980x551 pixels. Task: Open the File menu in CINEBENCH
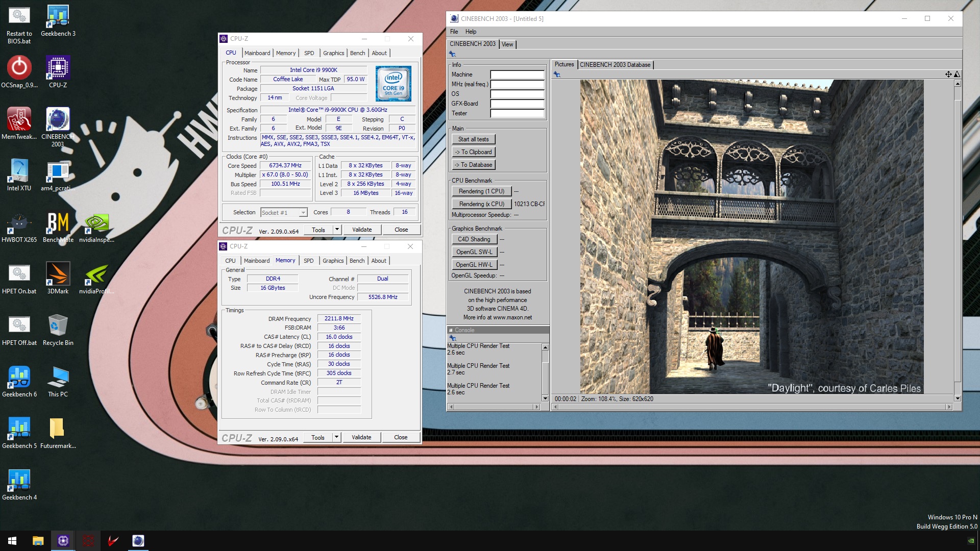coord(454,32)
